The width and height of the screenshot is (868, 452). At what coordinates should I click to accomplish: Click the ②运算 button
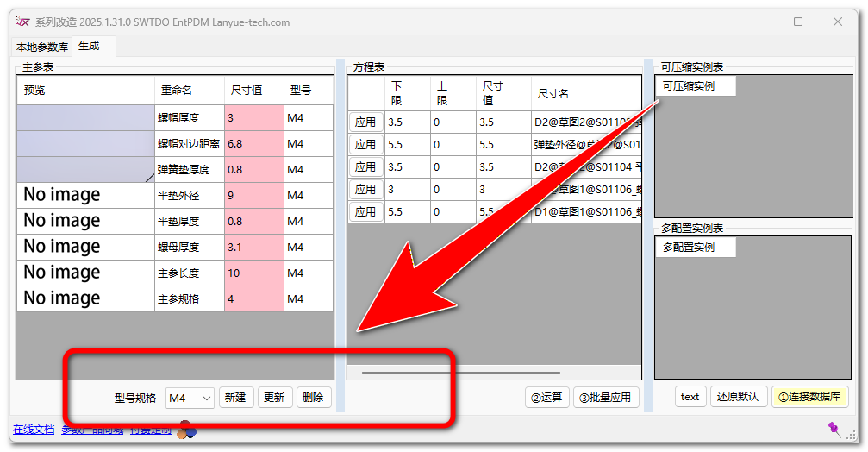coord(546,398)
